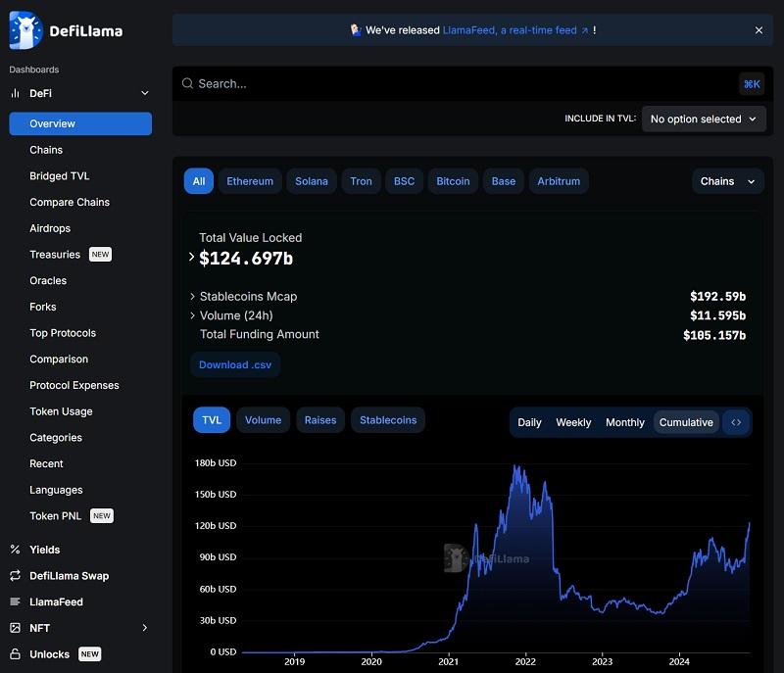Click the LlamaFeed list icon
Image resolution: width=784 pixels, height=673 pixels.
point(15,601)
